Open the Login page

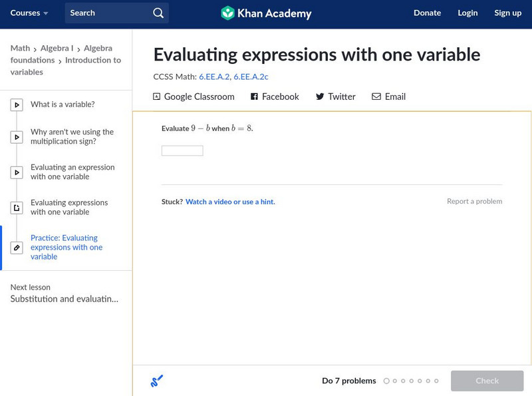(x=467, y=13)
